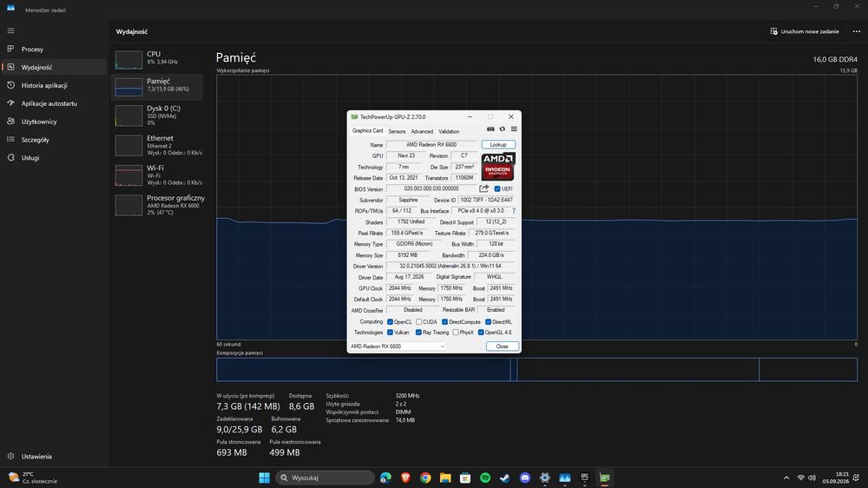Click the GPU-Z Close button

coord(502,346)
